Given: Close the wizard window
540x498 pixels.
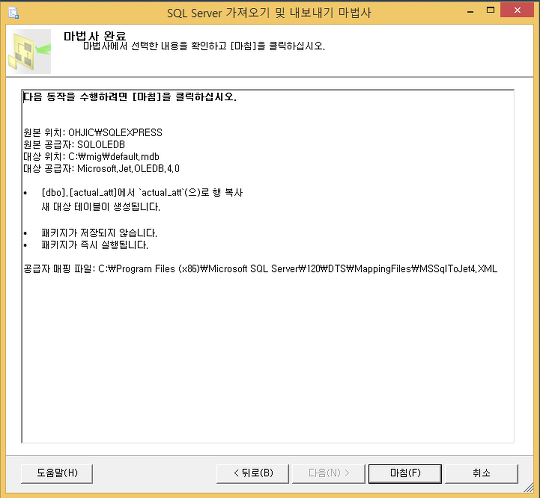Looking at the screenshot, I should click(517, 10).
